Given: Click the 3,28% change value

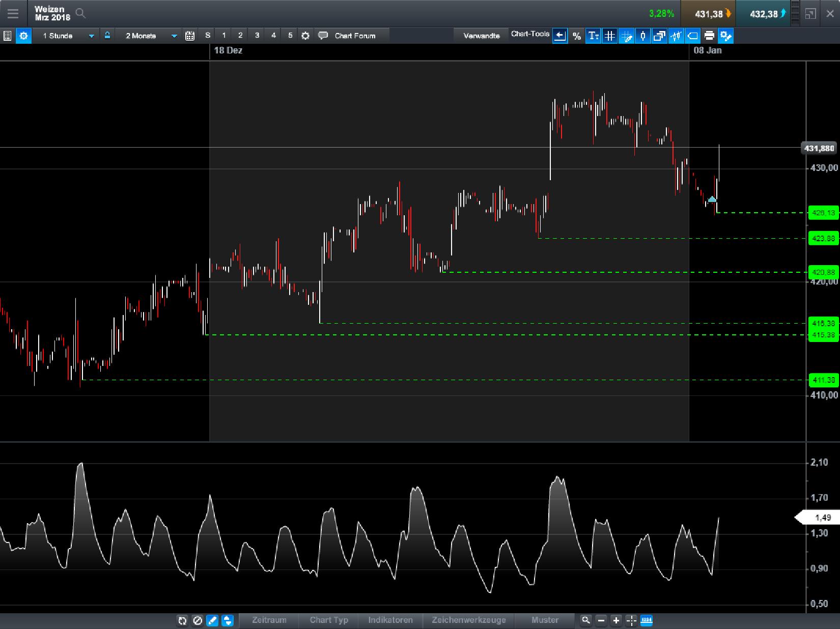Looking at the screenshot, I should point(662,14).
